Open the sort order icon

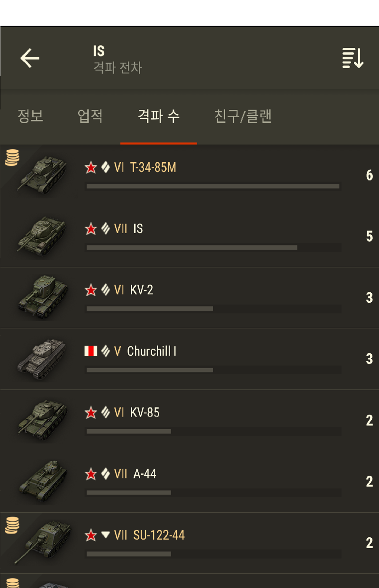pos(353,58)
